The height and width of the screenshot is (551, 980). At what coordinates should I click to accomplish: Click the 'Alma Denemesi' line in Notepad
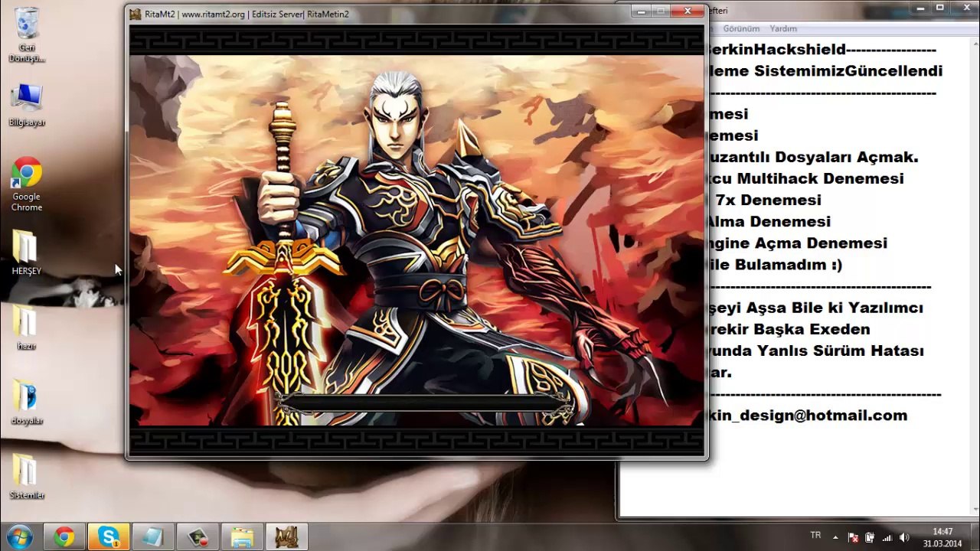[768, 222]
